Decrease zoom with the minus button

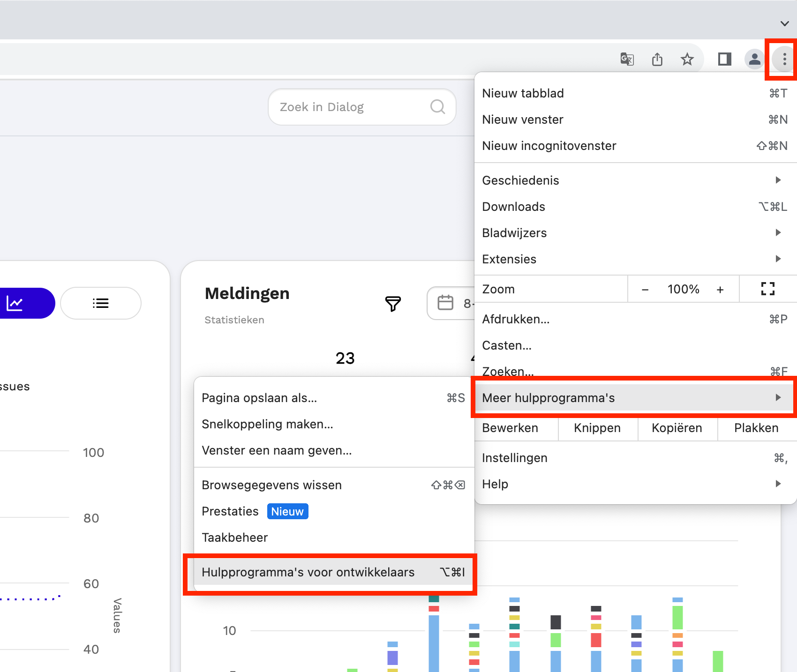coord(645,290)
